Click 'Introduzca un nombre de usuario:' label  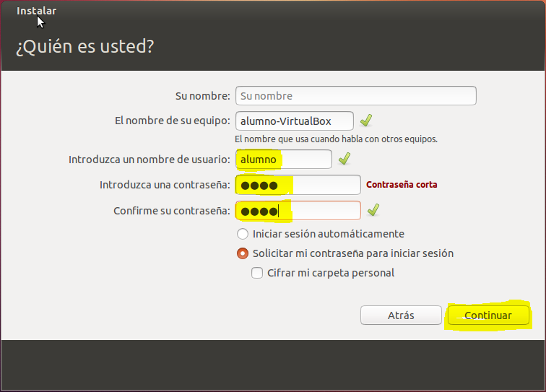coord(149,160)
